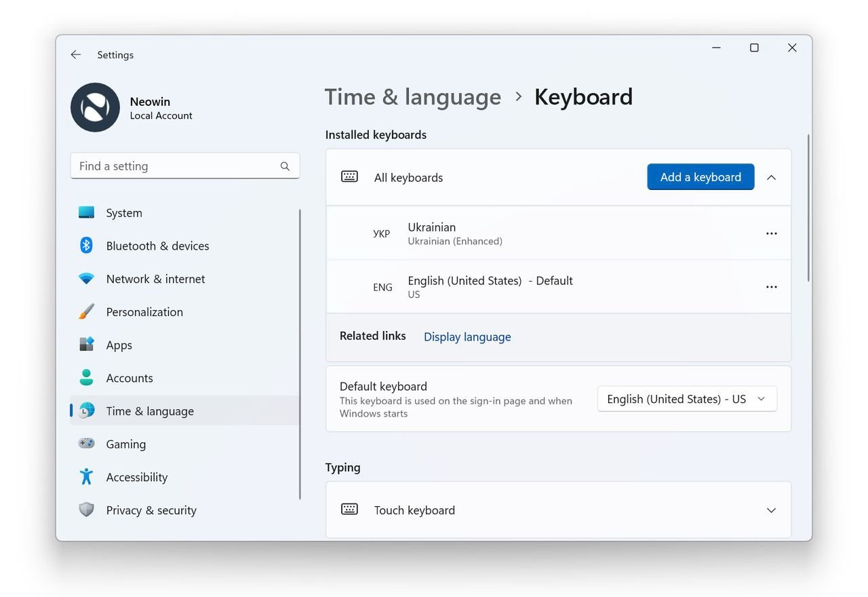Open the Accounts person icon
Screen dimensions: 868x597
coord(86,378)
